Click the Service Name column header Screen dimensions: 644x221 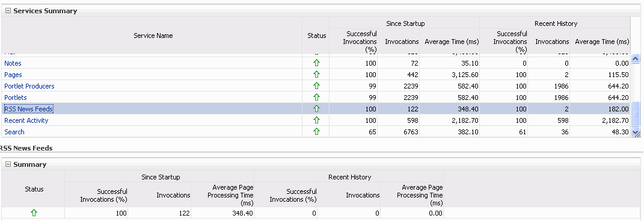(x=152, y=36)
